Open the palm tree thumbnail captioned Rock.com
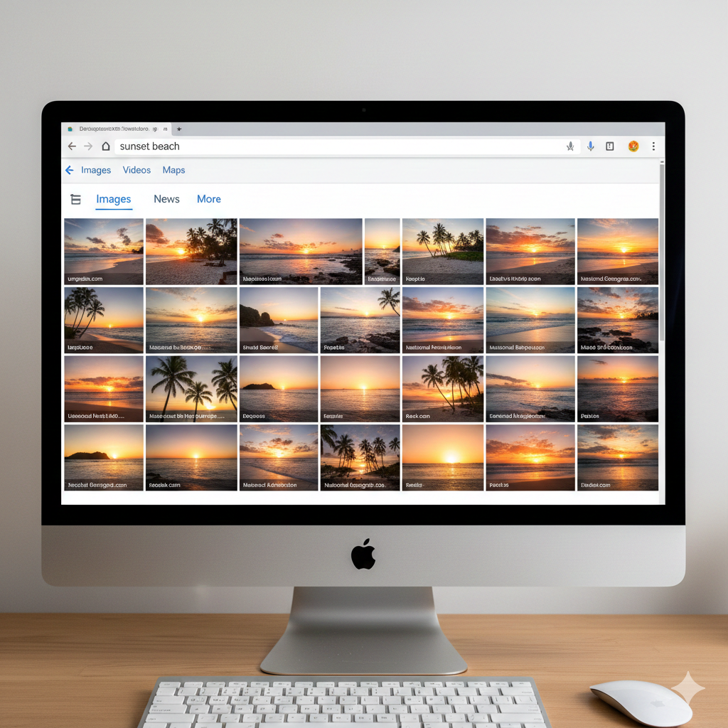This screenshot has width=728, height=728. point(443,389)
